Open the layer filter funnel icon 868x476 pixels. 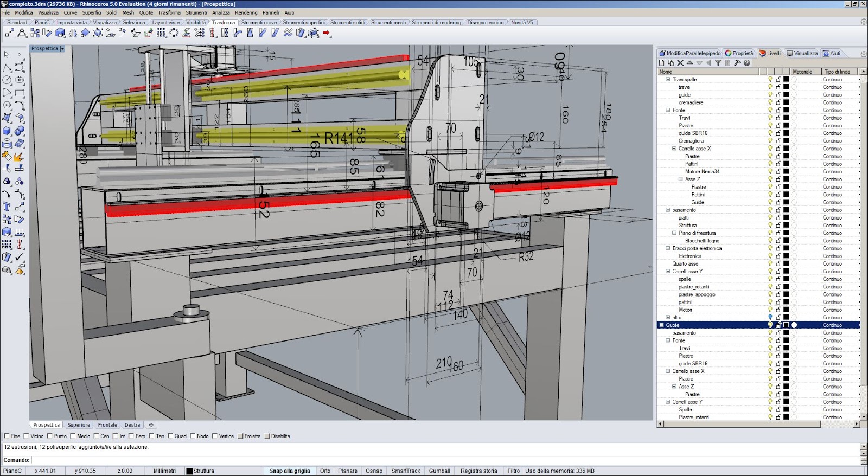click(718, 63)
